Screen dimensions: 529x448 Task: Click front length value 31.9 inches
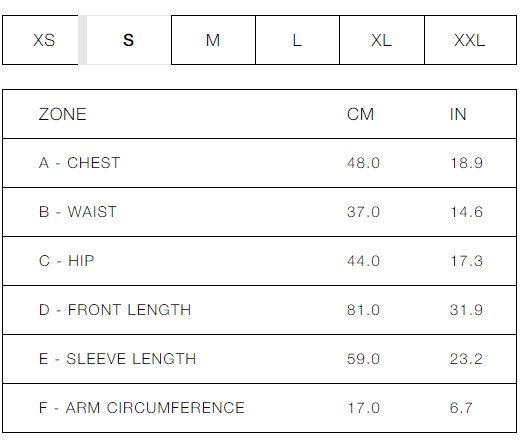pos(466,310)
